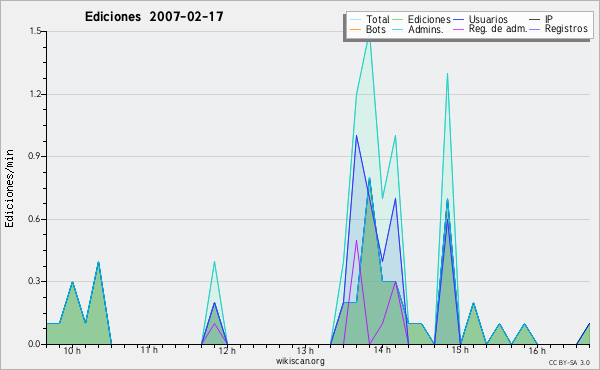Viewport: 600px width, 370px height.
Task: Click the 0.6 y-axis value
Action: pyautogui.click(x=35, y=219)
